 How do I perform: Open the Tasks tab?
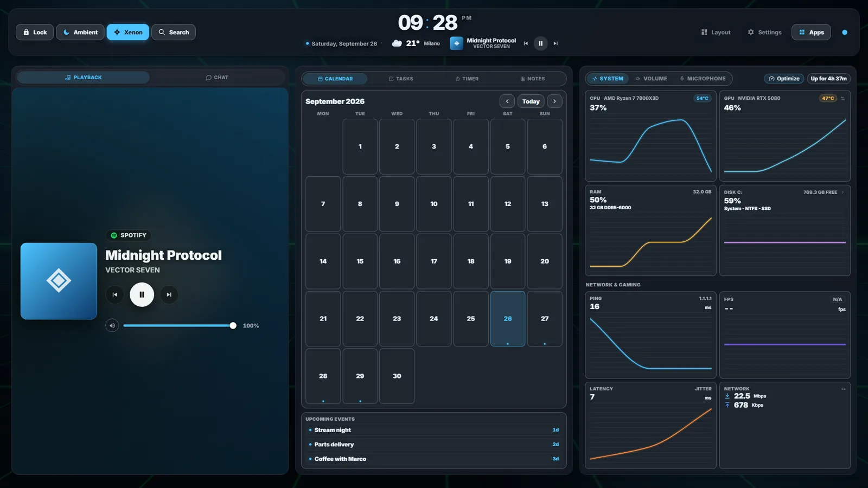[401, 79]
